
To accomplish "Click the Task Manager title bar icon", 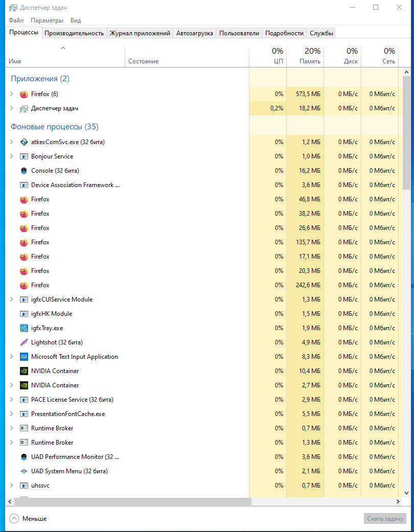I will (x=13, y=8).
